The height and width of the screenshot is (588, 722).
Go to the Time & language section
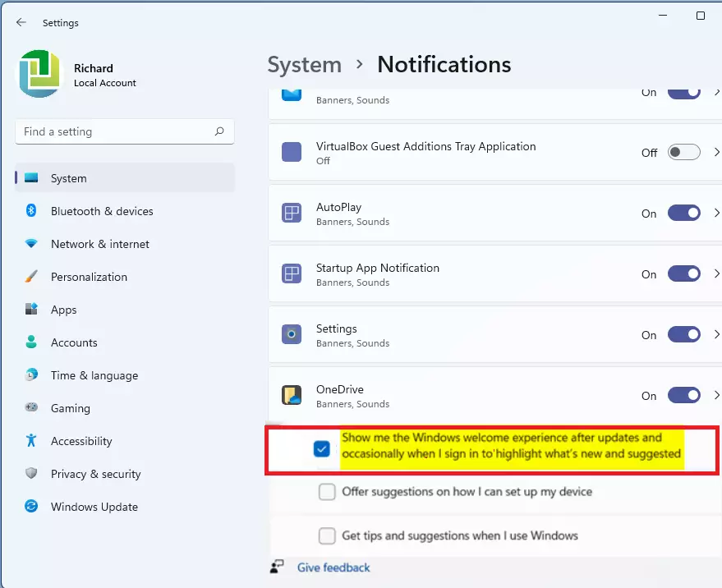[94, 375]
